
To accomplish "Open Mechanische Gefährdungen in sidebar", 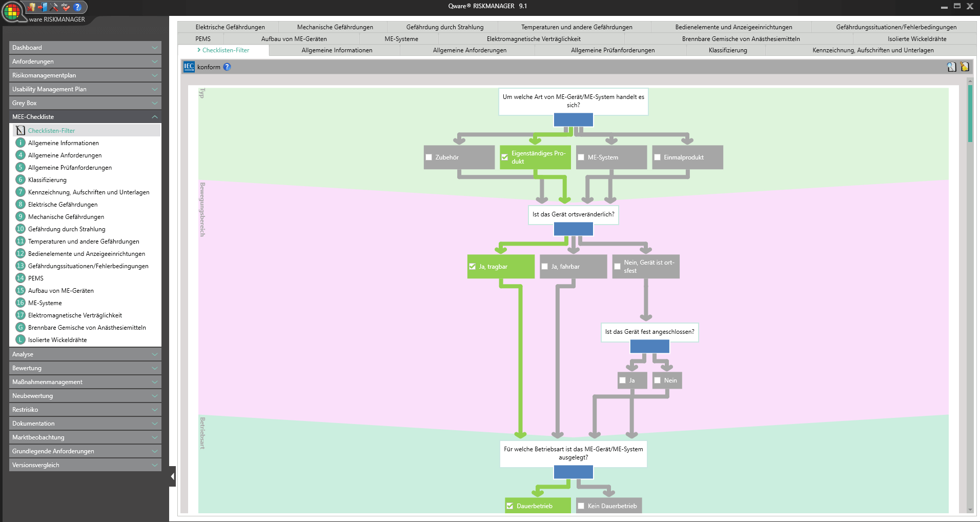I will pyautogui.click(x=66, y=216).
